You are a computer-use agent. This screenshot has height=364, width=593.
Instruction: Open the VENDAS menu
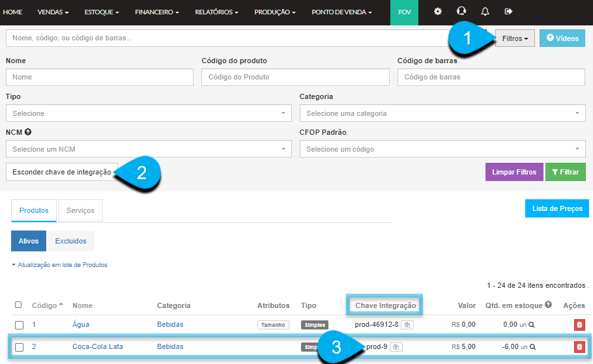53,12
